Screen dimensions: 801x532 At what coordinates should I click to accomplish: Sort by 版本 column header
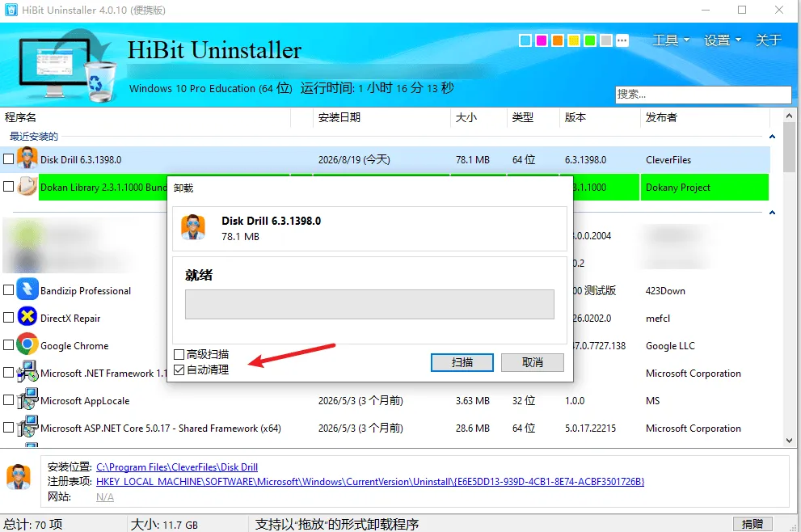point(599,117)
